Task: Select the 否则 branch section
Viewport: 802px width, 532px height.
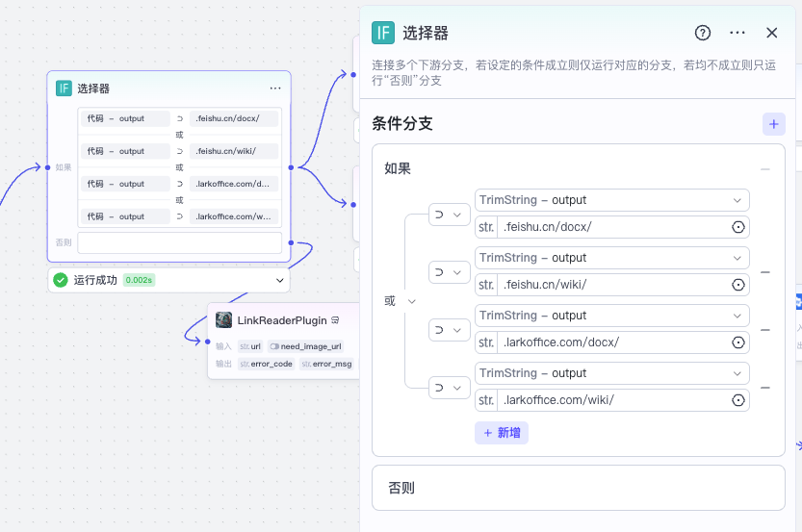Action: coord(578,488)
